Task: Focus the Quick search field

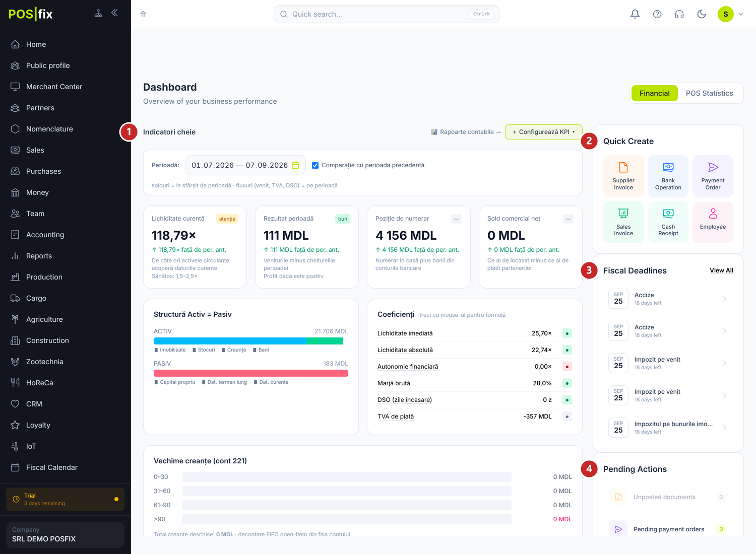Action: pyautogui.click(x=387, y=14)
